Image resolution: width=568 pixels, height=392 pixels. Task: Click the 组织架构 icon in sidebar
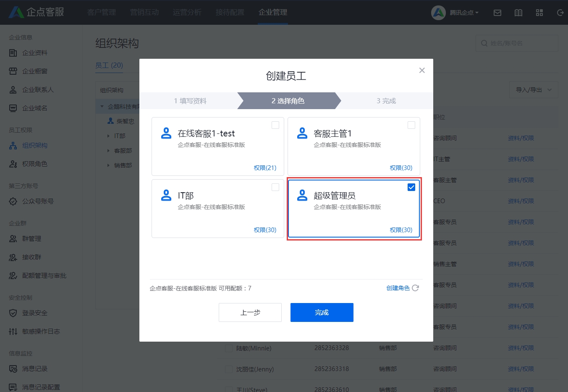pyautogui.click(x=13, y=146)
